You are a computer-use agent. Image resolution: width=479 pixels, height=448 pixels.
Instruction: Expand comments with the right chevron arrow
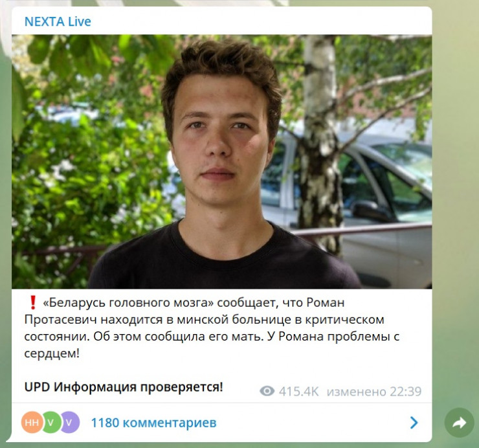414,423
